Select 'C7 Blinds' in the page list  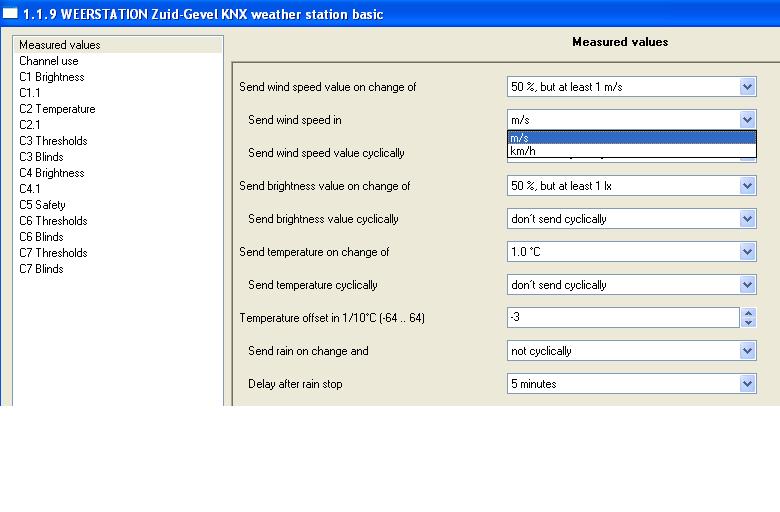tap(41, 269)
